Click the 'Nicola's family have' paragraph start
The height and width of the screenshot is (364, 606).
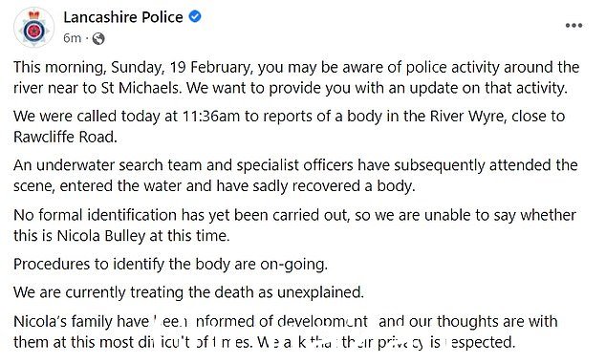coord(81,322)
